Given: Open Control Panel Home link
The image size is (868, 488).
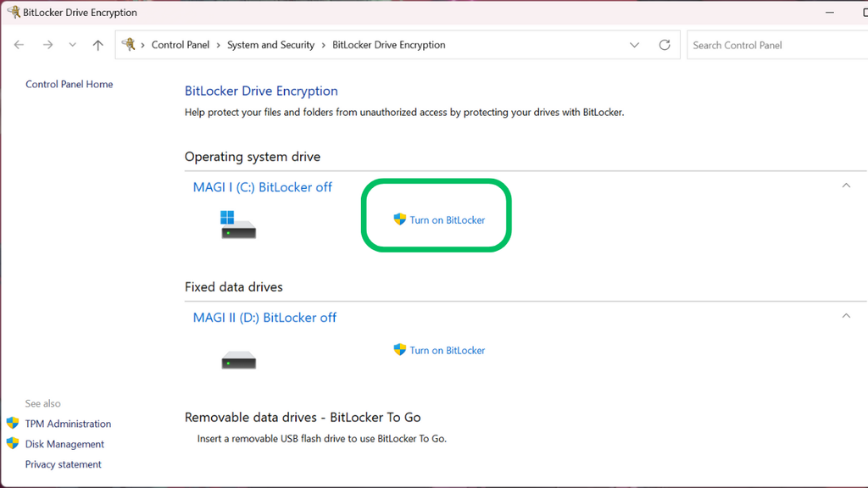Looking at the screenshot, I should (69, 85).
